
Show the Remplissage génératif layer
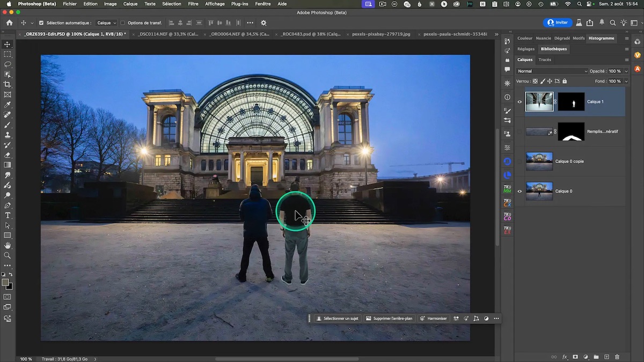519,131
